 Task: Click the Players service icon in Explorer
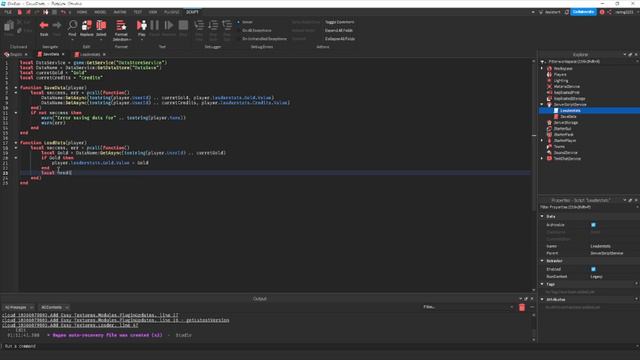pyautogui.click(x=549, y=75)
